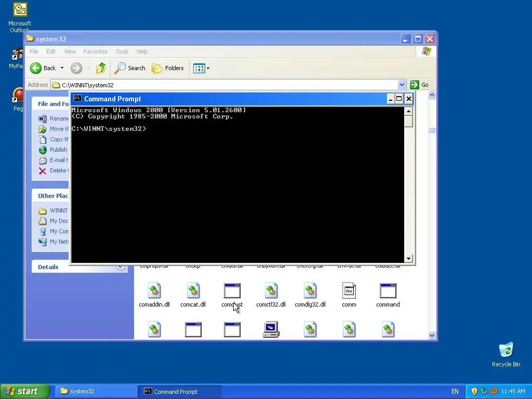The height and width of the screenshot is (399, 532).
Task: Select the cmd file icon under cursor
Action: [232, 291]
